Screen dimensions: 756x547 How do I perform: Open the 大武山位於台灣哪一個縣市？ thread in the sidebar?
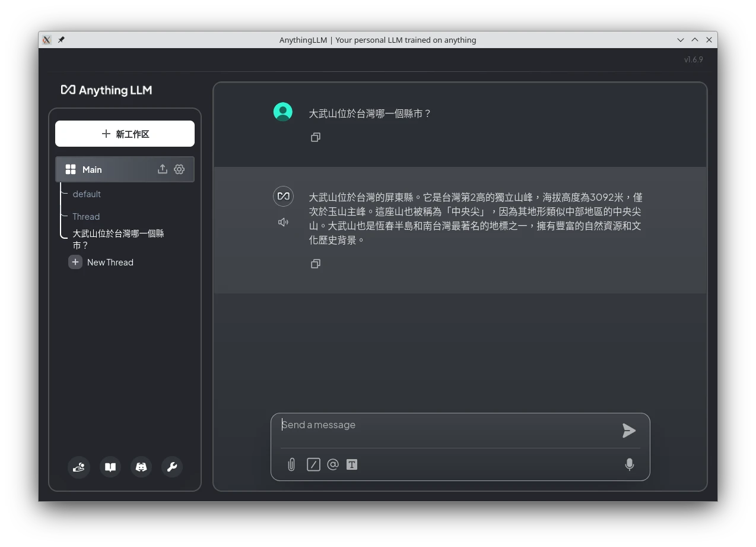118,239
